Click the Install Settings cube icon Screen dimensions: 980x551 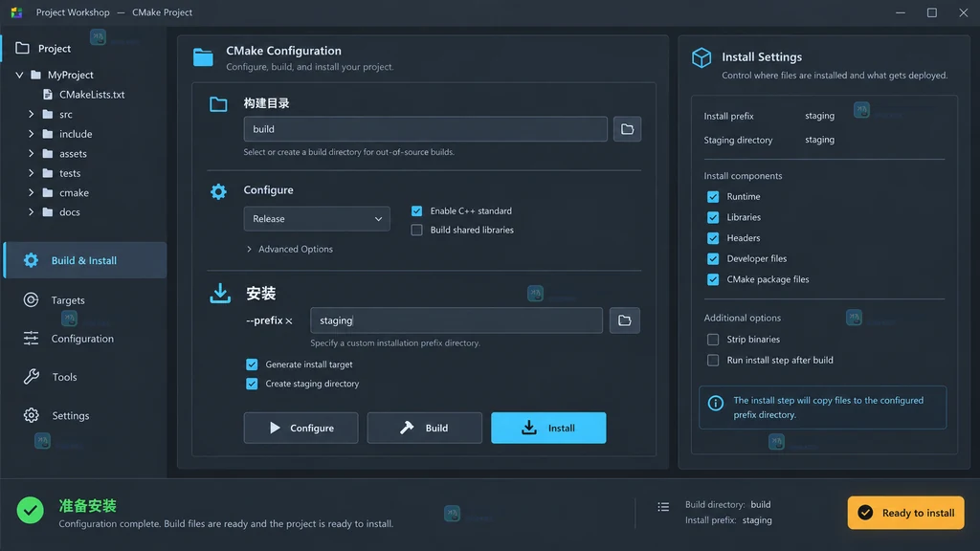tap(702, 58)
